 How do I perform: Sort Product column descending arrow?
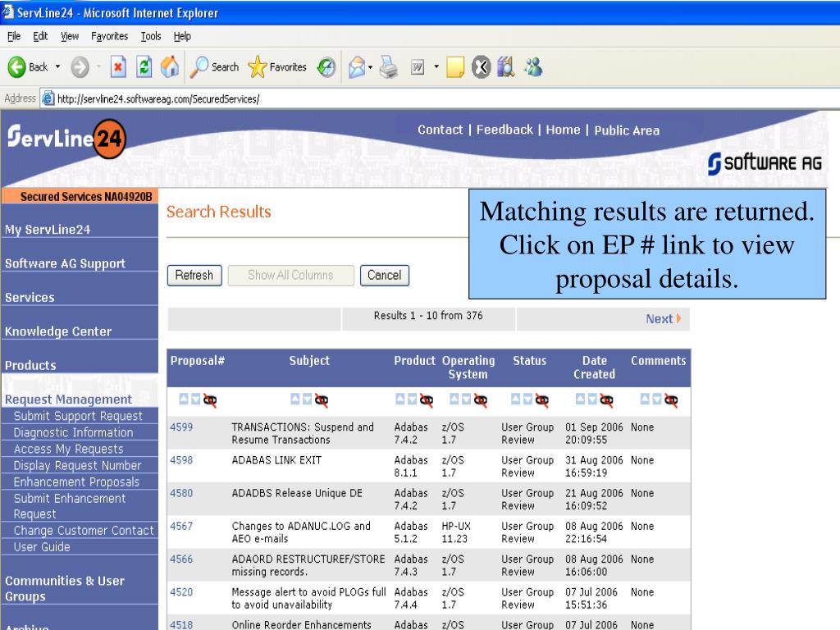(412, 399)
